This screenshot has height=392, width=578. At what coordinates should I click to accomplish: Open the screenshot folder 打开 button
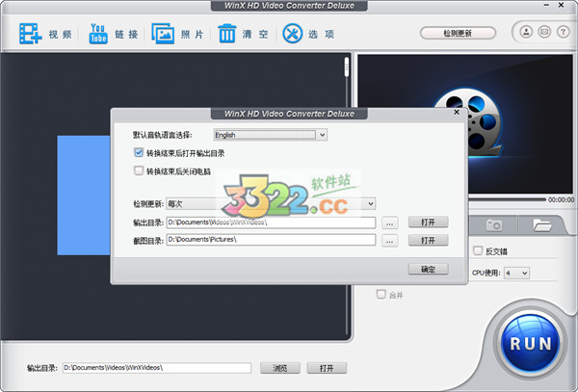click(428, 240)
